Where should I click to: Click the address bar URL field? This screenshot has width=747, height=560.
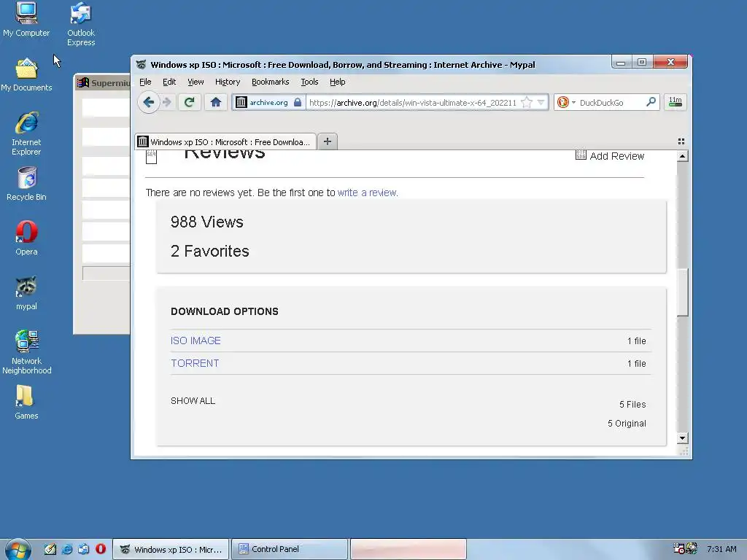click(x=413, y=102)
